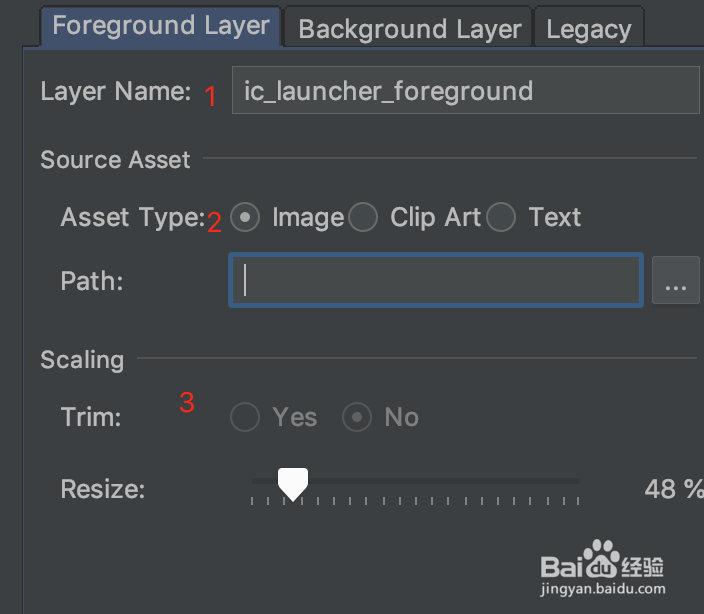Click the 'Path:' label
704x614 pixels.
point(92,281)
